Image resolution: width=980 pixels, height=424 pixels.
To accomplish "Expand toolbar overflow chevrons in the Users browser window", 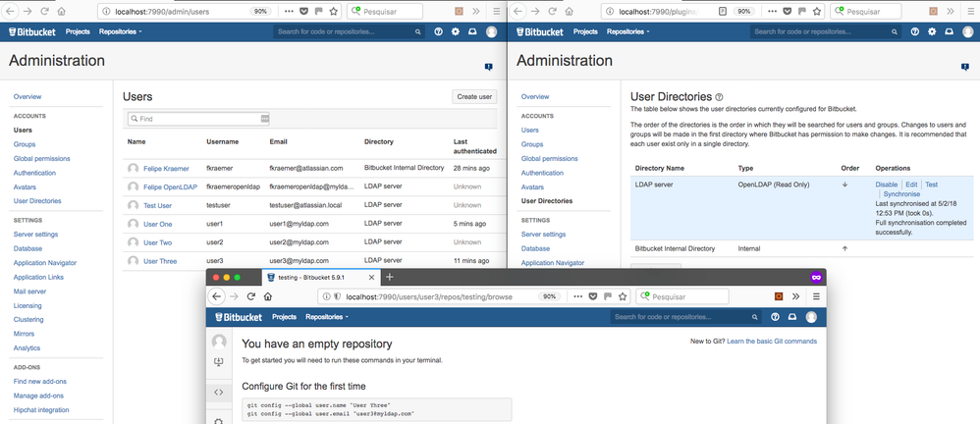I will (476, 11).
